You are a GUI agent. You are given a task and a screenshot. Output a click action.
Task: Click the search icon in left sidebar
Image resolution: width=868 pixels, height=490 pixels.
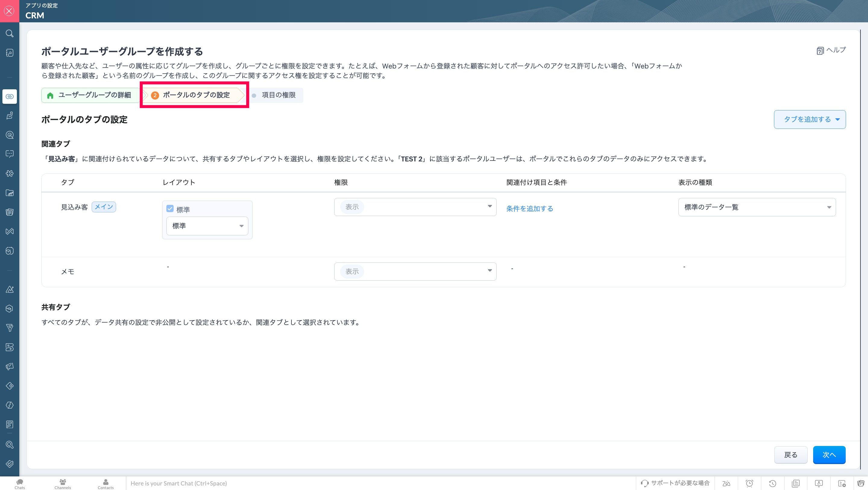coord(9,33)
